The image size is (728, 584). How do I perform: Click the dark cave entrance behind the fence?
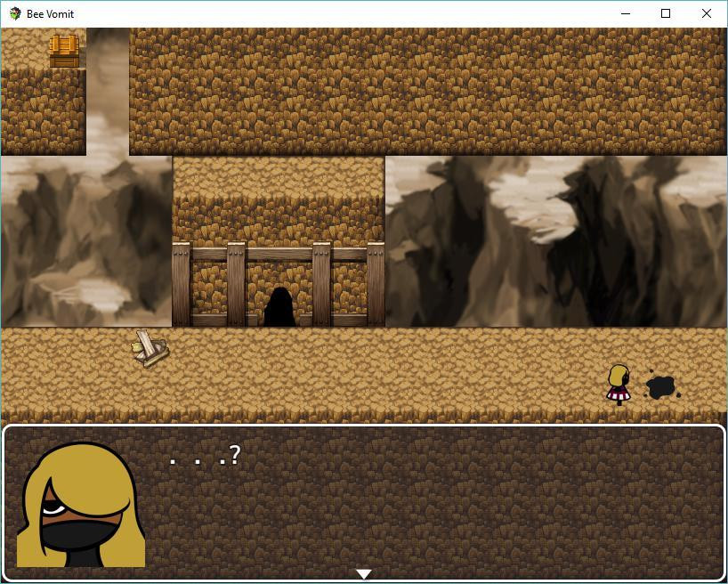pyautogui.click(x=279, y=306)
